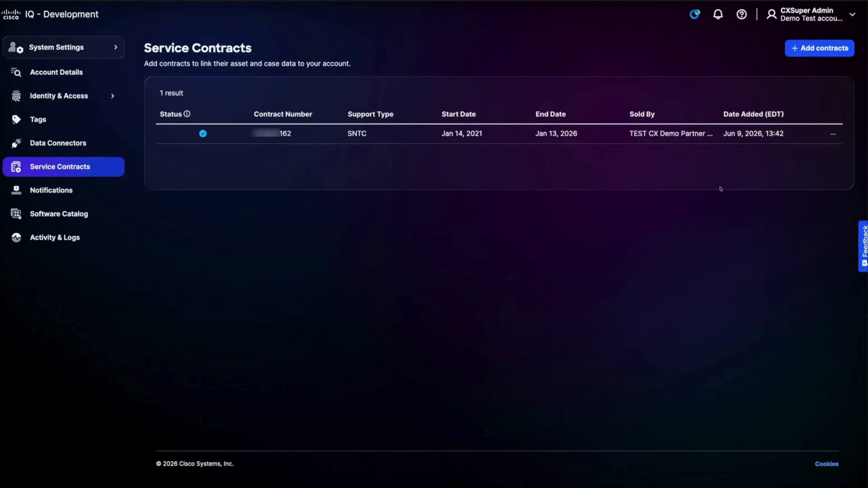
Task: Click the blue verified status checkmark
Action: (x=203, y=133)
